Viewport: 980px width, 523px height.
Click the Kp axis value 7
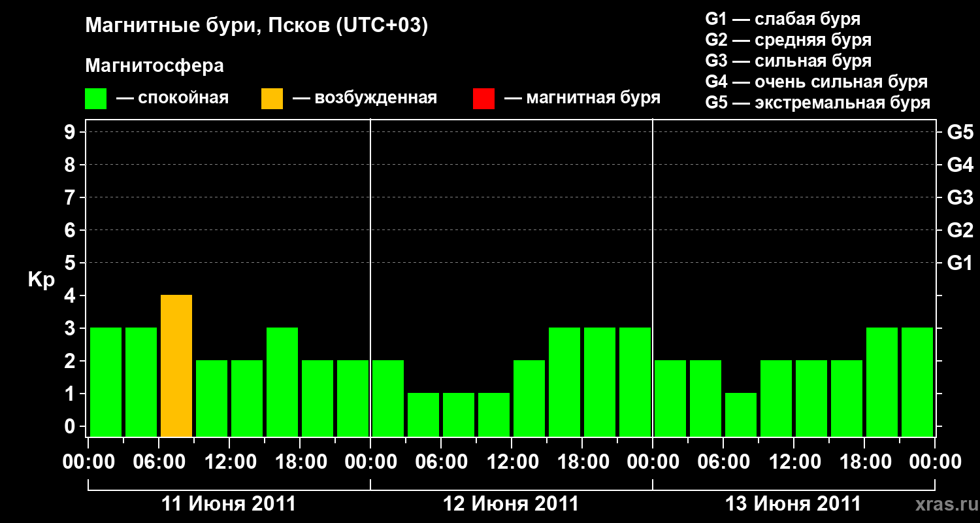(x=71, y=197)
